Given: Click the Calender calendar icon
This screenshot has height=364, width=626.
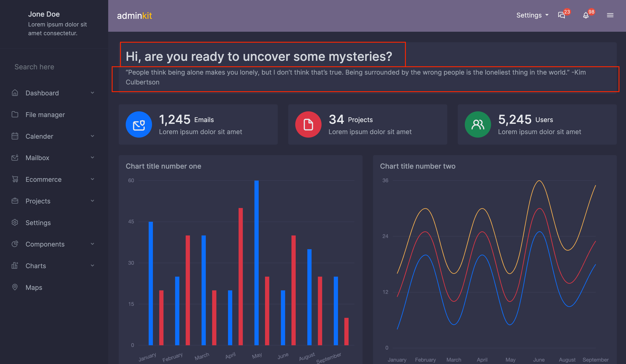Looking at the screenshot, I should [x=15, y=136].
